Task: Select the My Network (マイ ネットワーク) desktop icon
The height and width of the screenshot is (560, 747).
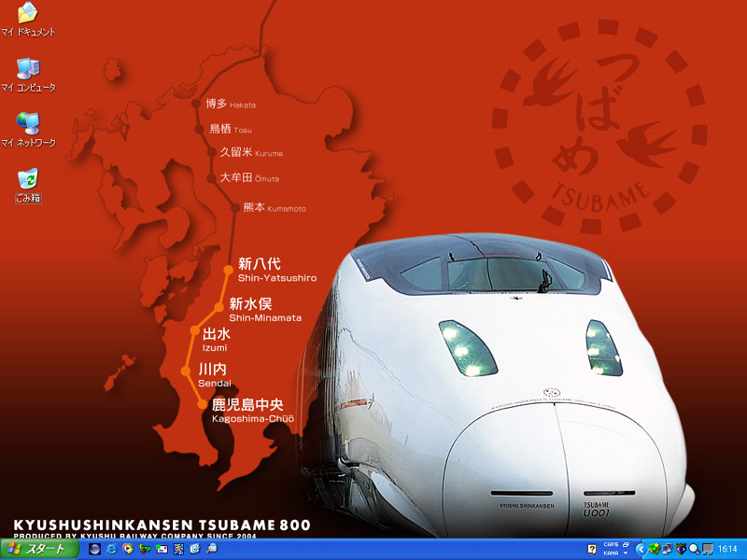Action: [27, 124]
